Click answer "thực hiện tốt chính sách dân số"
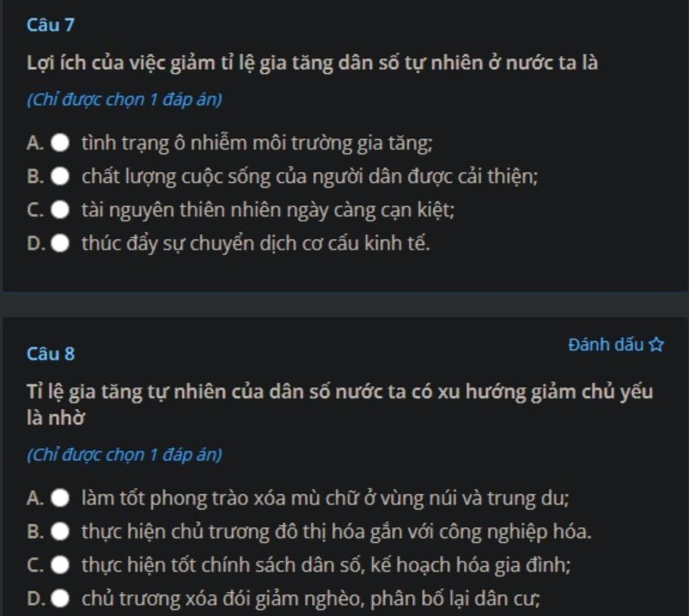The width and height of the screenshot is (689, 616). (326, 565)
